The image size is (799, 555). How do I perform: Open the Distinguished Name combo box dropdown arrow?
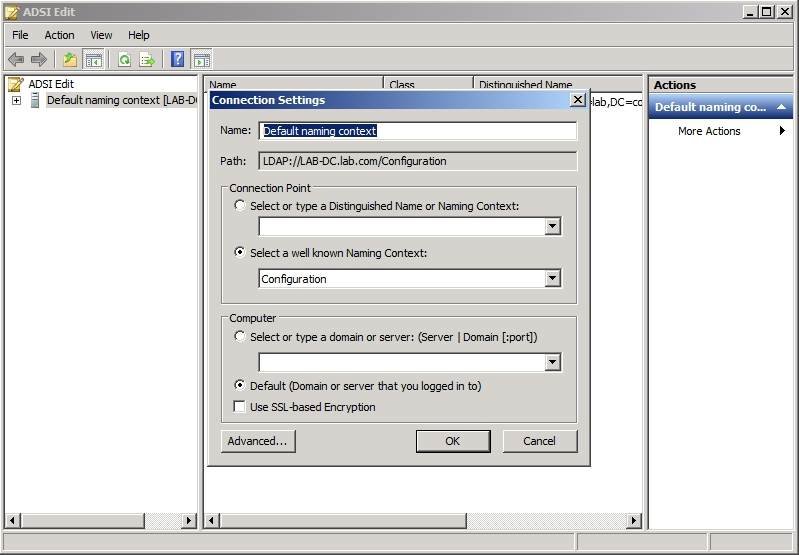click(553, 226)
